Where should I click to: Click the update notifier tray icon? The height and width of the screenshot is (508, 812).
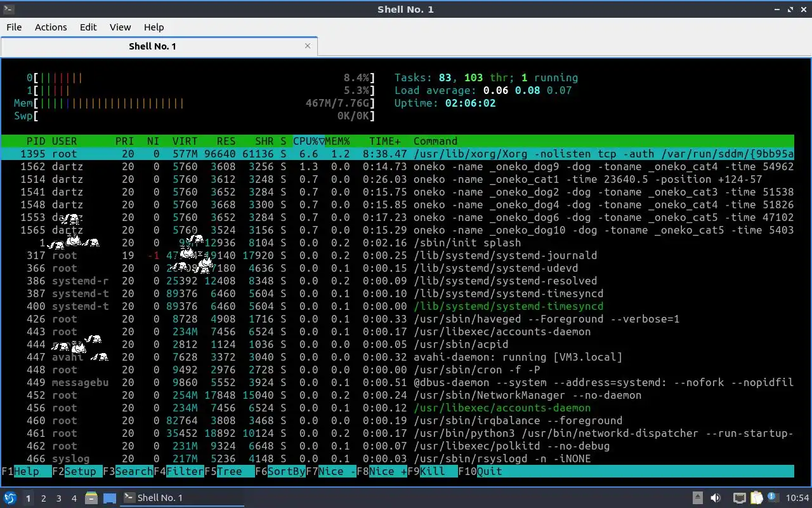(x=773, y=498)
